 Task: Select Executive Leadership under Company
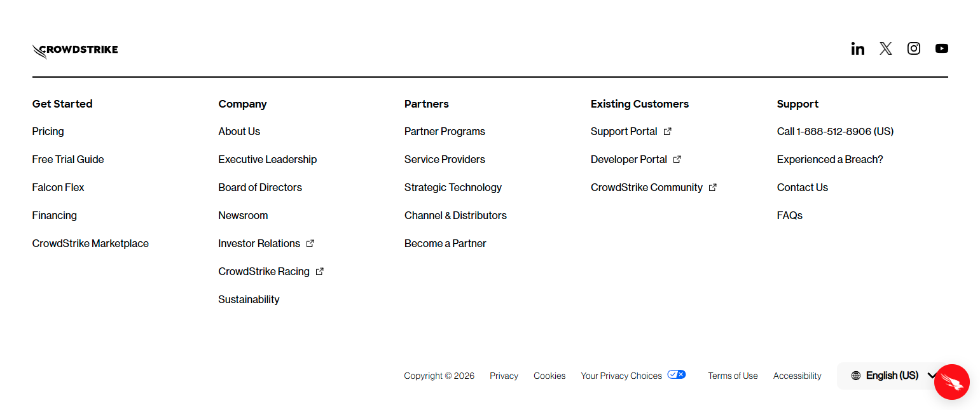(267, 159)
